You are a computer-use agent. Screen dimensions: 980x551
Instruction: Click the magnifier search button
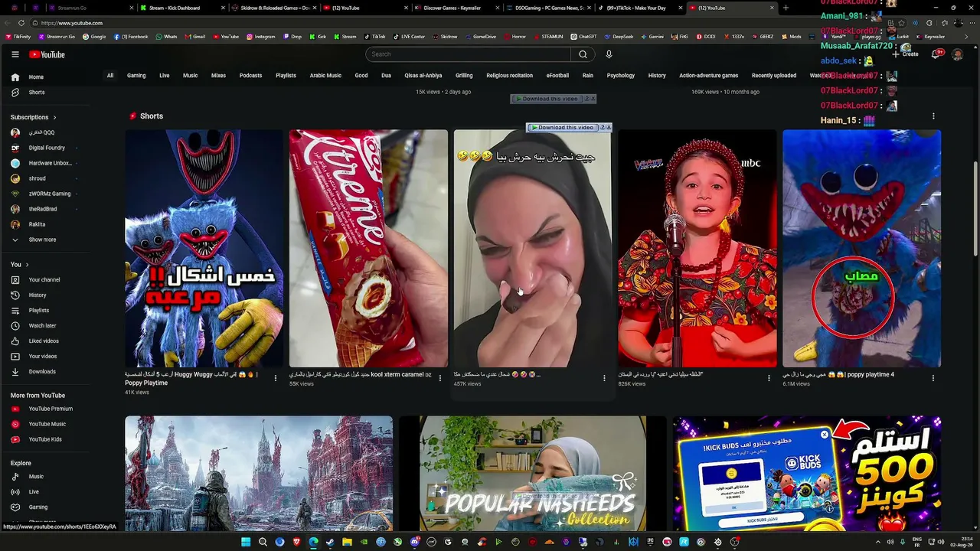click(x=583, y=54)
